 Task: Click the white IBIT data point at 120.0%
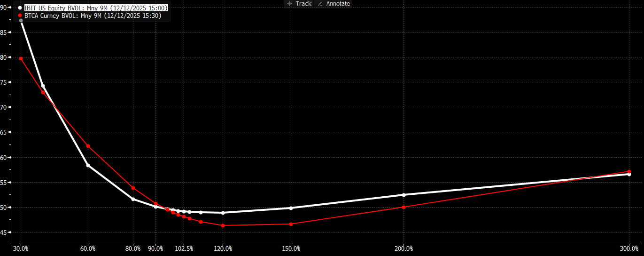point(223,213)
